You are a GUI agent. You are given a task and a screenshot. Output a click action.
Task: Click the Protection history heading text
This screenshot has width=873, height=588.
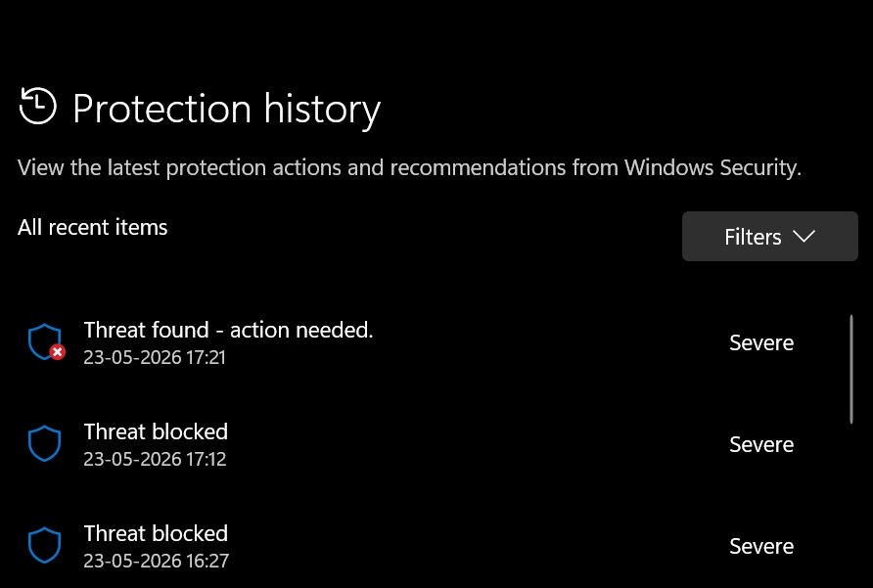pos(227,109)
